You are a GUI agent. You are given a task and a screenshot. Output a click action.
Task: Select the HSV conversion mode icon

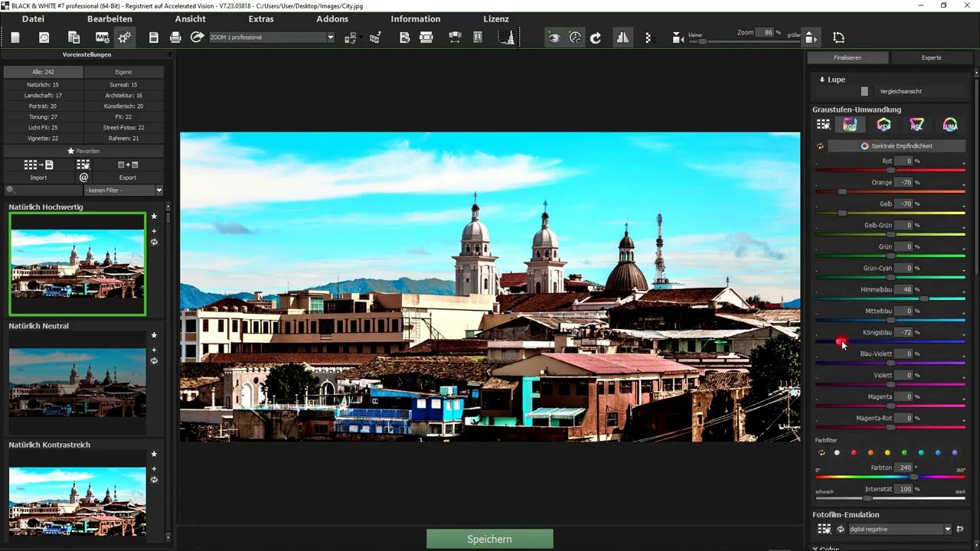(x=884, y=125)
